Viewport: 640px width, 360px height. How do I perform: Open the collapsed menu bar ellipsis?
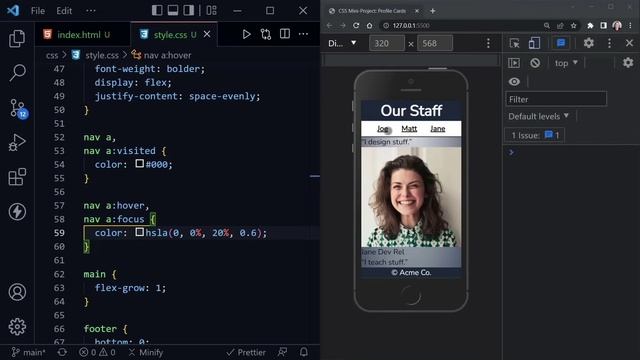(91, 11)
